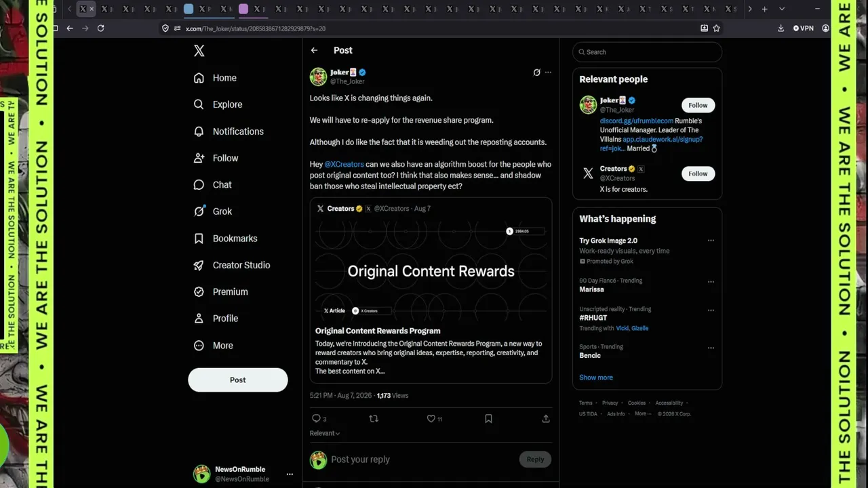Open Notifications in the sidebar
This screenshot has height=488, width=868.
pyautogui.click(x=229, y=131)
